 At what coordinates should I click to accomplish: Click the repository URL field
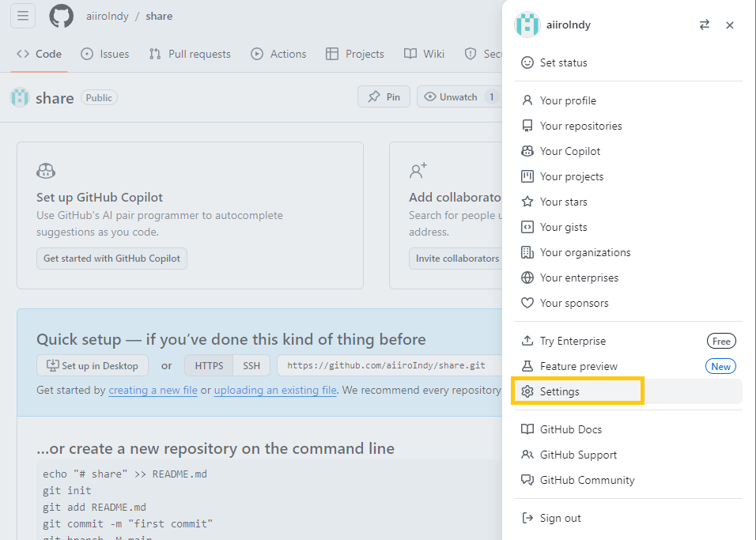[x=390, y=365]
